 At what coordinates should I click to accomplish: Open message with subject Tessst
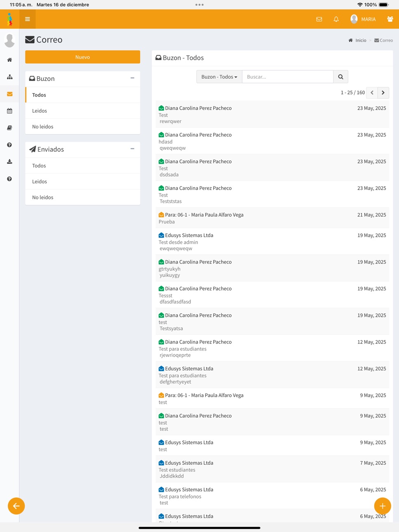coord(272,295)
